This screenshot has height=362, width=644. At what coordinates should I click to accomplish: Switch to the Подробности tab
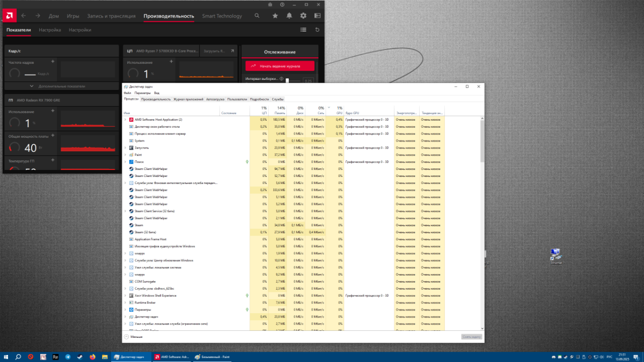tap(259, 99)
